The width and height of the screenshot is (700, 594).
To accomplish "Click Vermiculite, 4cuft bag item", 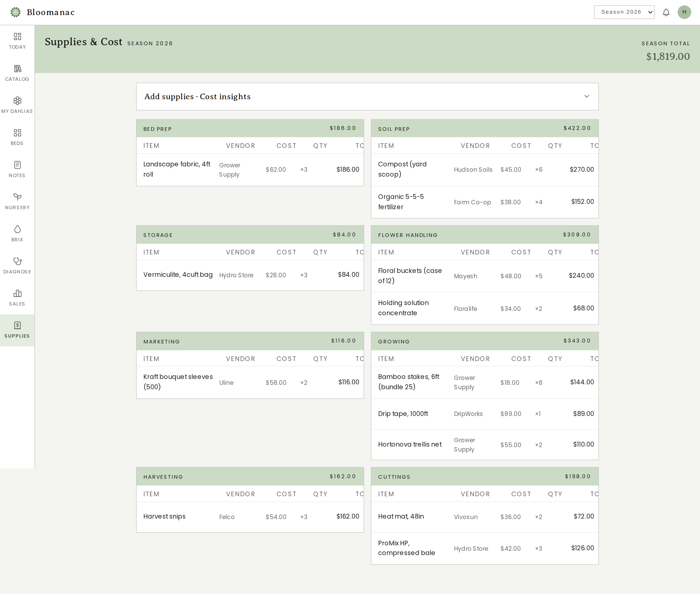I will pyautogui.click(x=178, y=274).
